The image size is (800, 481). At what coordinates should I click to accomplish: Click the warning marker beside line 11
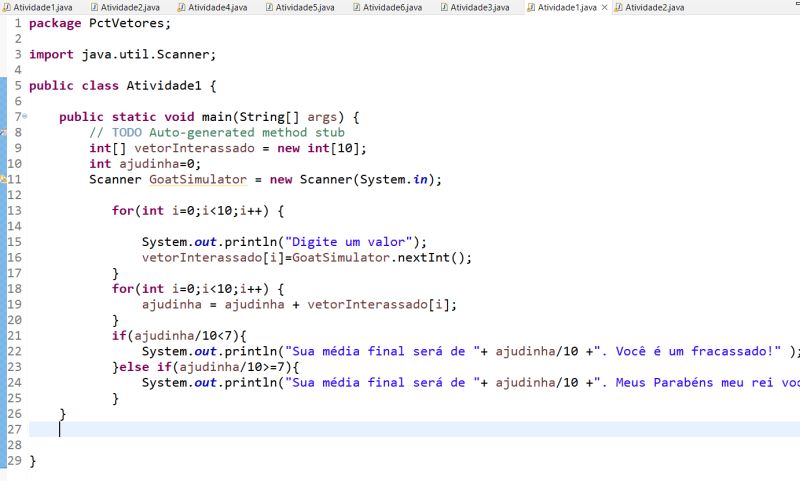coord(3,179)
